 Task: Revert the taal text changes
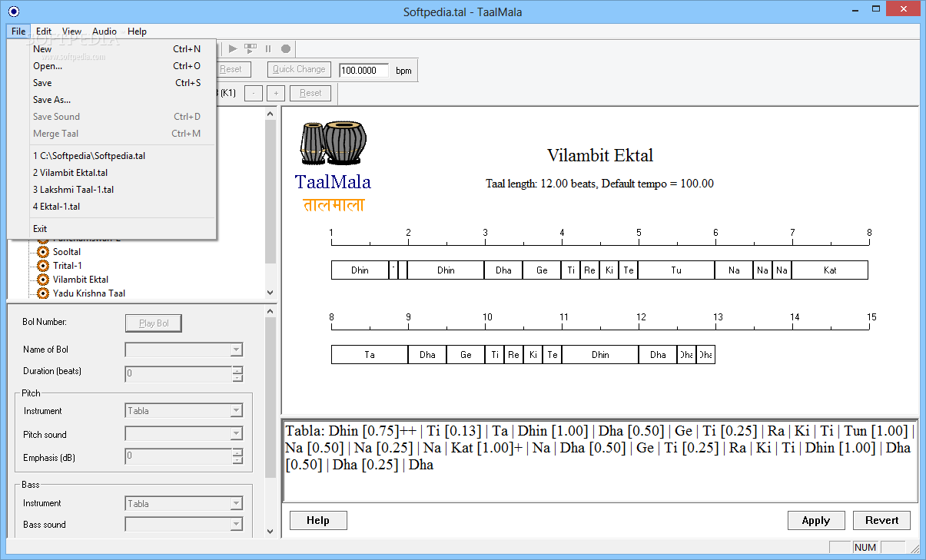pos(881,521)
